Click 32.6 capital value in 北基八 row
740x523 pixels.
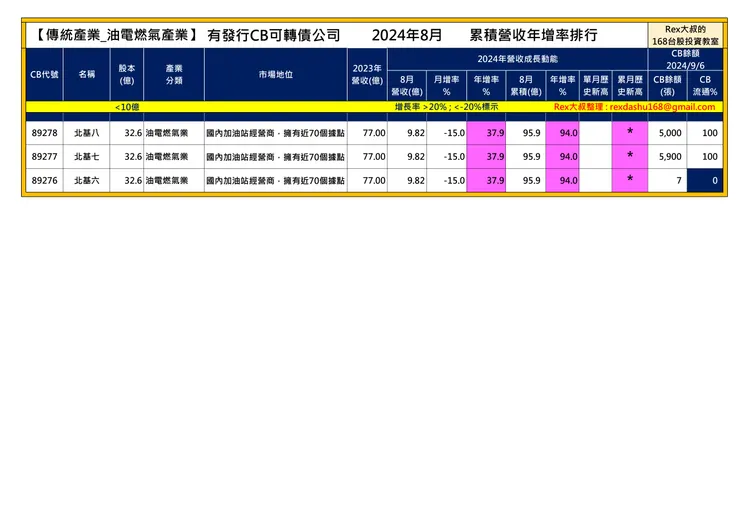(126, 133)
